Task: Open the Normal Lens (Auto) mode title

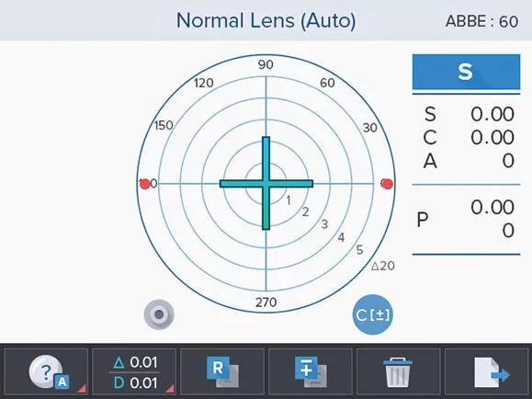Action: [x=266, y=20]
